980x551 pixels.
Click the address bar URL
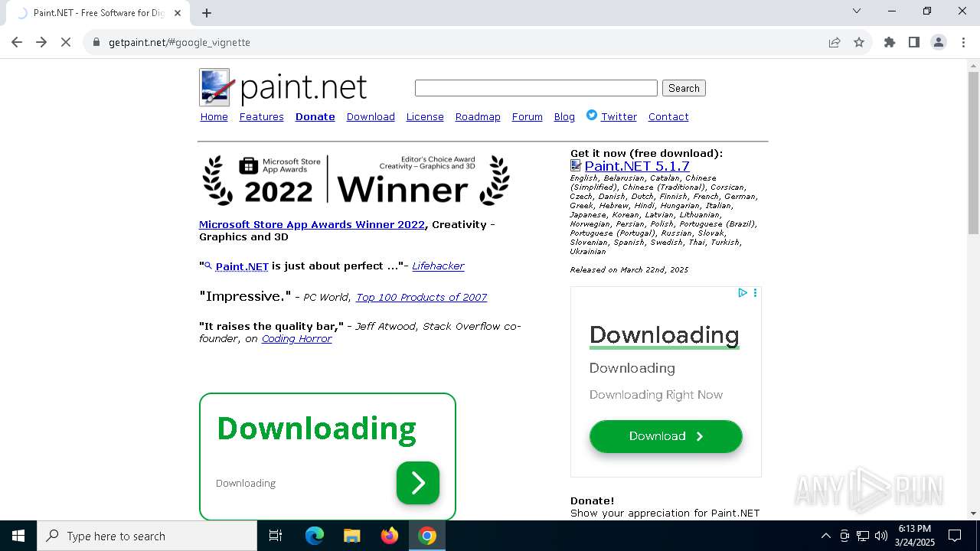click(x=179, y=42)
